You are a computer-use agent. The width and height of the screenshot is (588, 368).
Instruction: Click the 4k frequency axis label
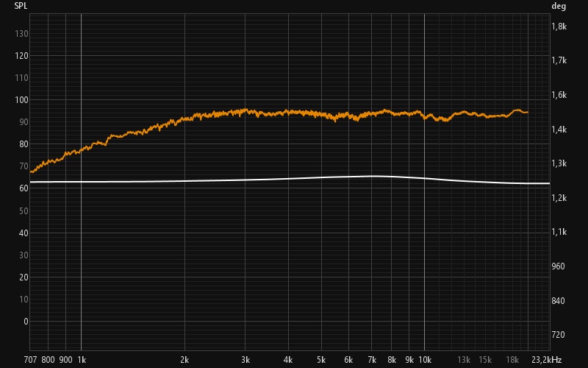click(x=288, y=360)
